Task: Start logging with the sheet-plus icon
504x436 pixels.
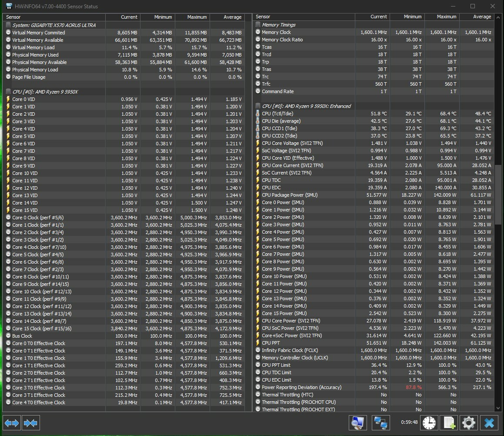Action: coord(449,423)
